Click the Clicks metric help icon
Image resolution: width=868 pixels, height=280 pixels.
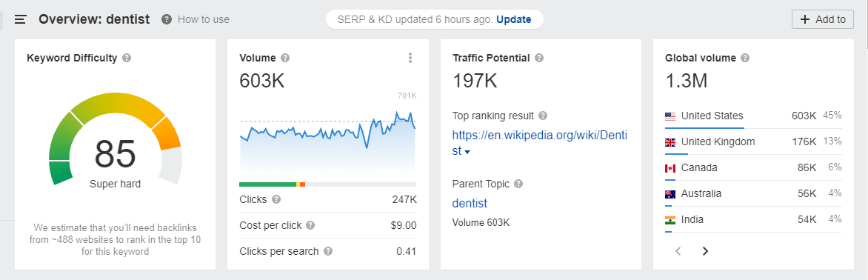click(276, 200)
